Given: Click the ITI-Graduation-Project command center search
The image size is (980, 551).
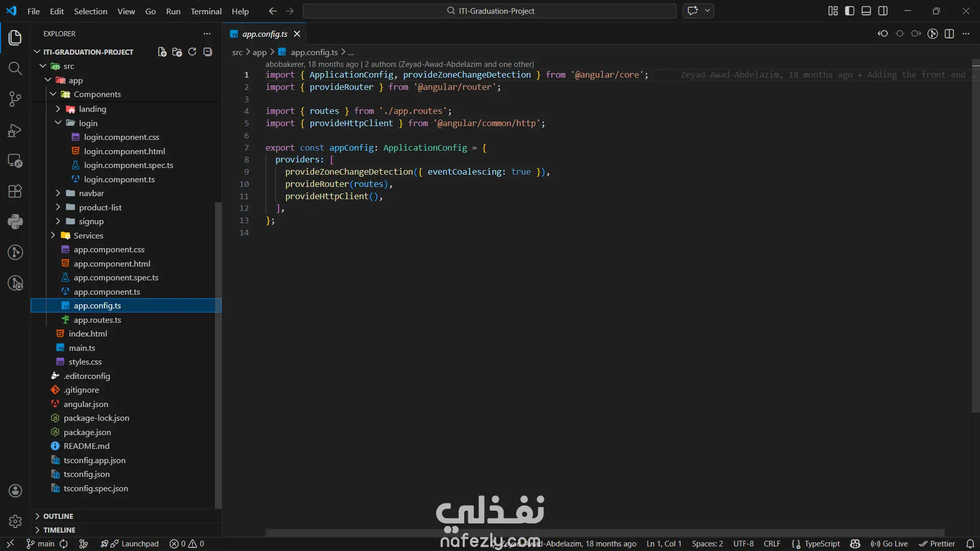Looking at the screenshot, I should tap(490, 11).
